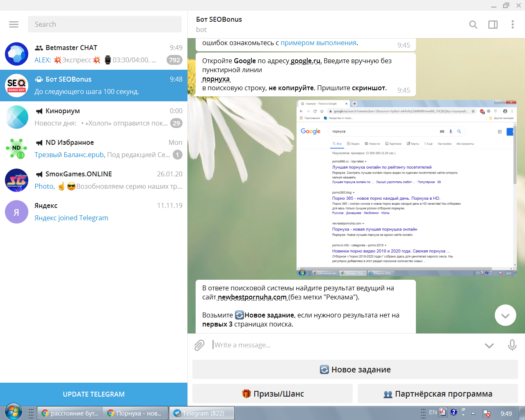Click the 0:00 timestamp on Кинориум
Image resolution: width=525 pixels, height=420 pixels.
[x=176, y=111]
